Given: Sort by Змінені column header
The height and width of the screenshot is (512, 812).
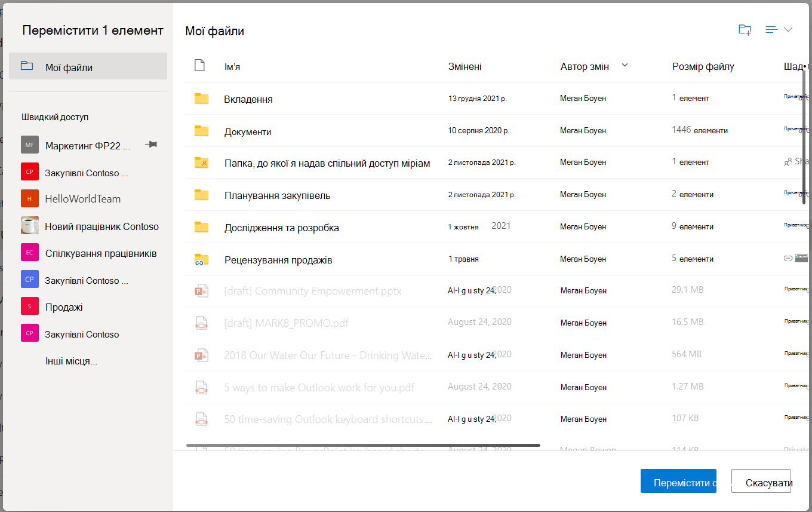Looking at the screenshot, I should coord(465,66).
